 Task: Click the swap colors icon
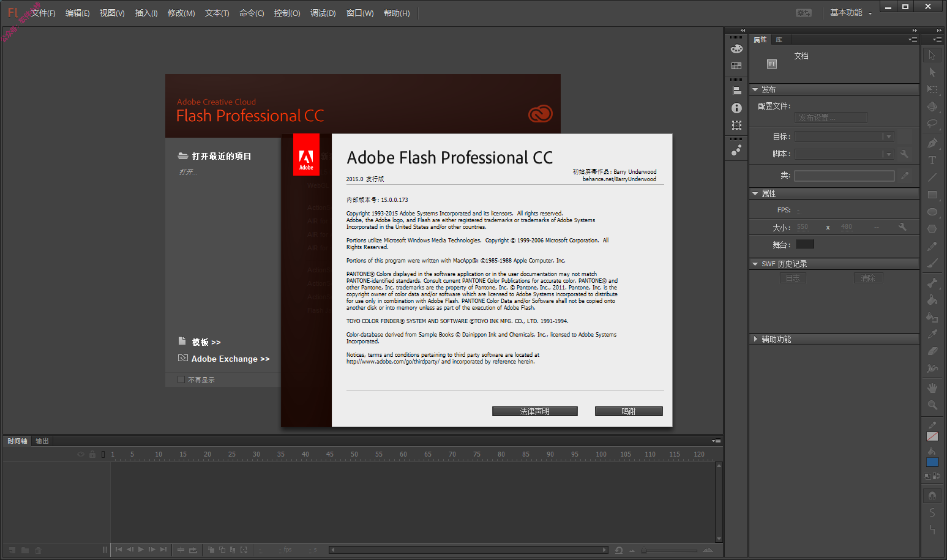click(937, 476)
